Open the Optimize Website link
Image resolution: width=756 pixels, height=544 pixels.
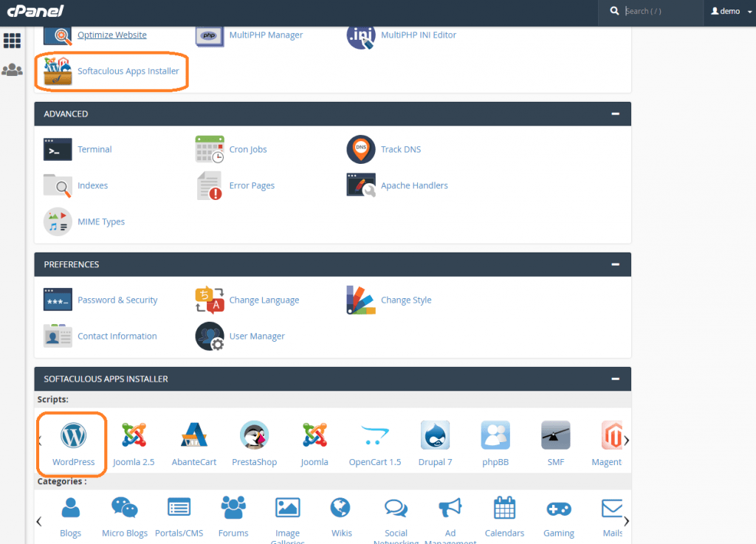point(111,35)
